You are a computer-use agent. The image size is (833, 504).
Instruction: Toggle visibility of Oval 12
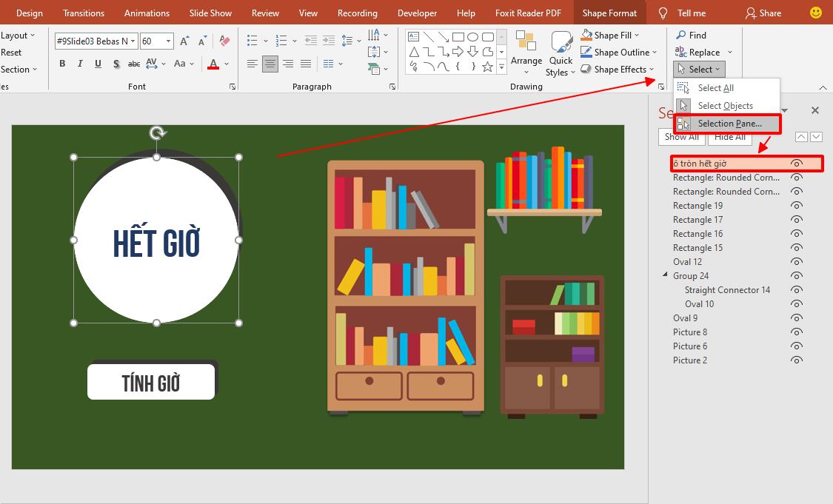[x=797, y=262]
